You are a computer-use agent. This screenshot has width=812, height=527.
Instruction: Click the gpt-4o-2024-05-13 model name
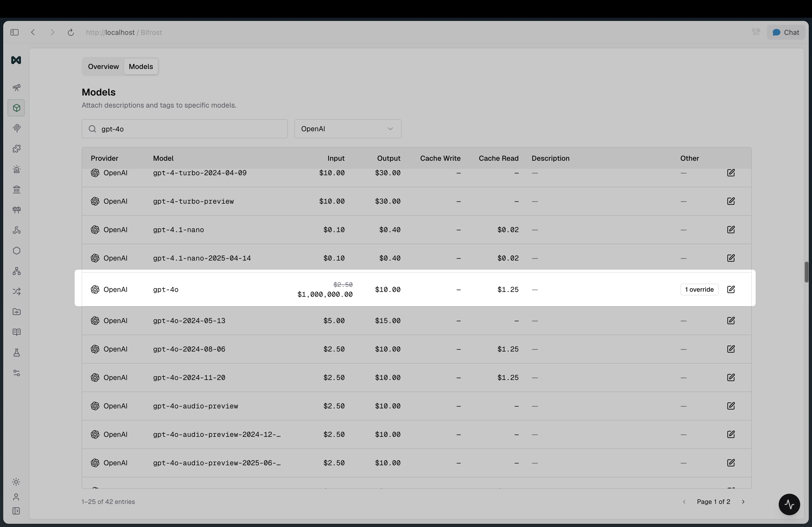pyautogui.click(x=189, y=321)
